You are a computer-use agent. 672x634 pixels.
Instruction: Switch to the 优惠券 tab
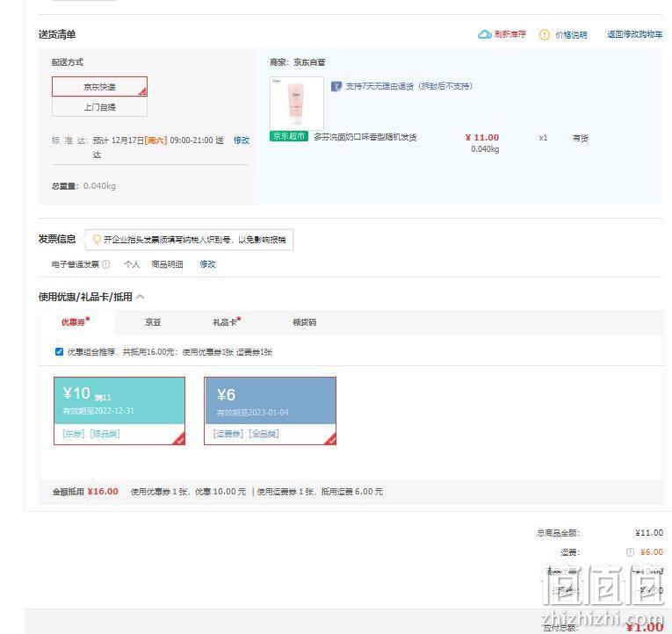pos(76,321)
